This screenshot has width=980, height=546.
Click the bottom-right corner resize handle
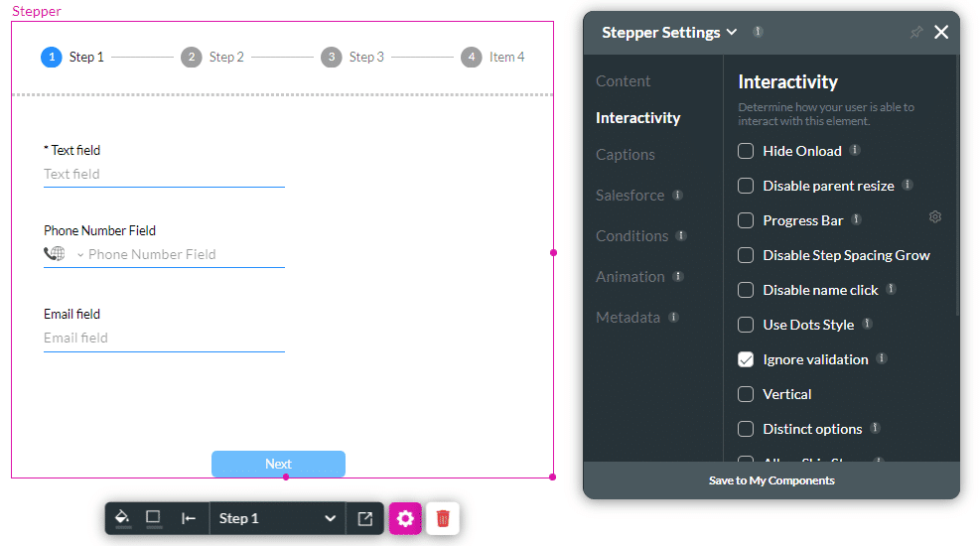(x=552, y=477)
